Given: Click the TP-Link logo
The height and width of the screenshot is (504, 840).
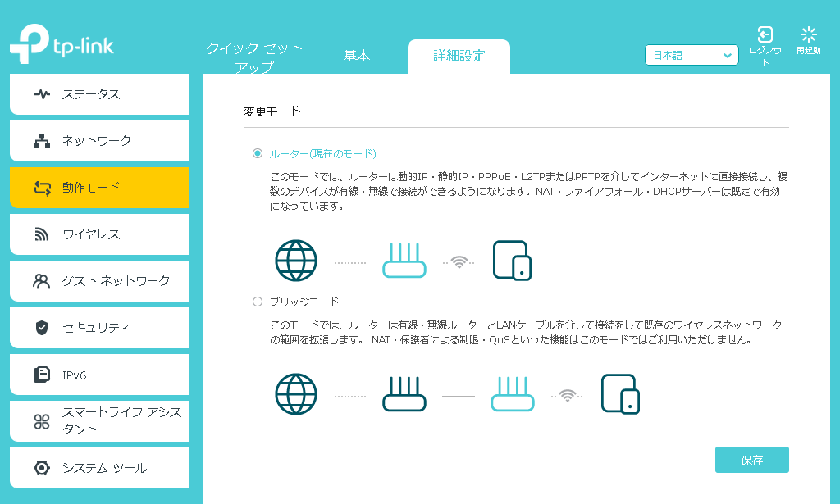Looking at the screenshot, I should click(x=62, y=46).
